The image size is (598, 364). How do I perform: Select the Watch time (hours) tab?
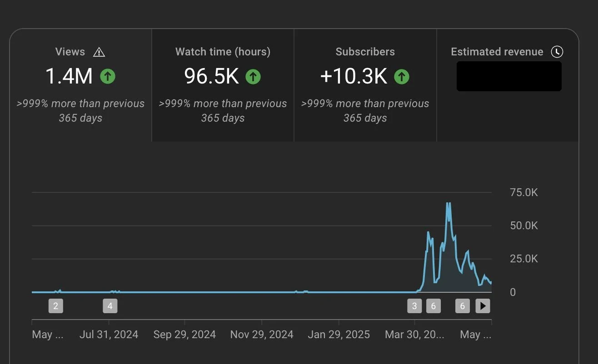223,85
